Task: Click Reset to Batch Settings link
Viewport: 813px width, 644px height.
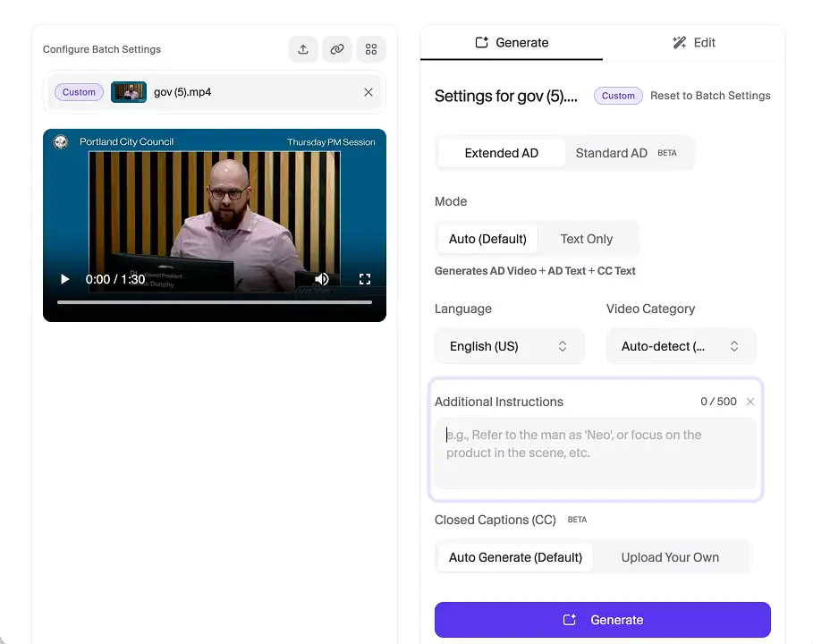Action: point(710,96)
